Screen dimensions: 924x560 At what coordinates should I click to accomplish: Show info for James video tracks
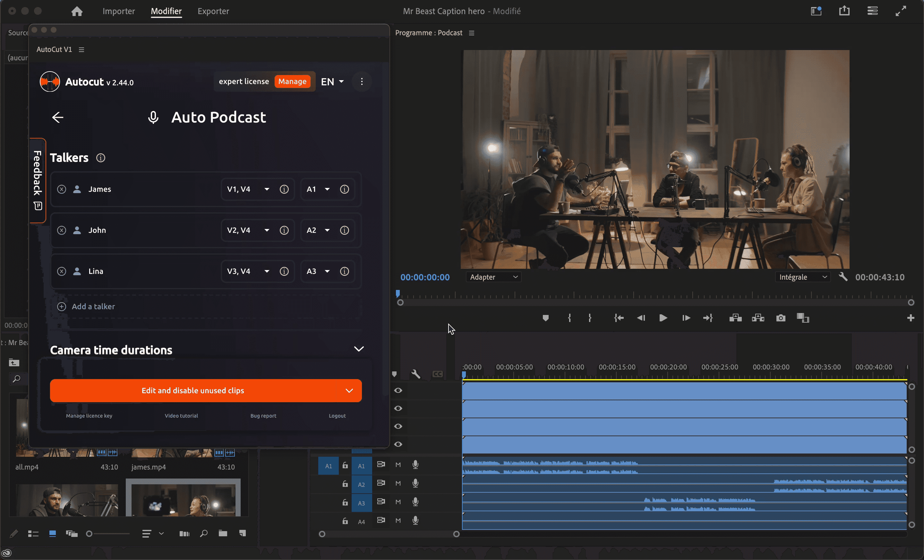click(x=284, y=189)
